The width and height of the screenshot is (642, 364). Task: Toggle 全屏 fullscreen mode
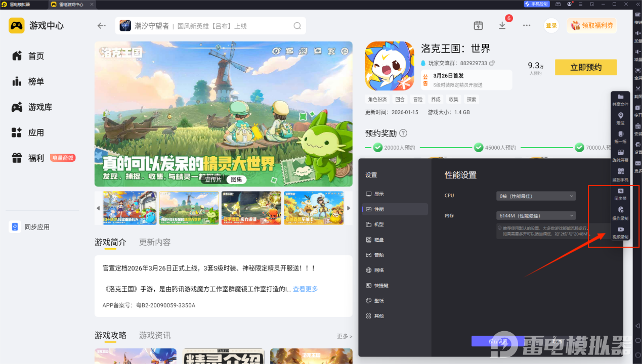(638, 74)
